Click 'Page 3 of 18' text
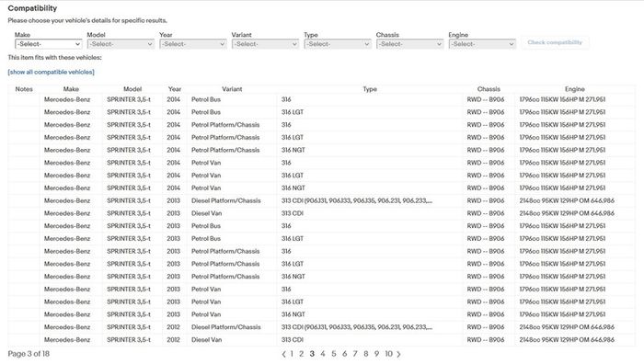The height and width of the screenshot is (364, 644). (x=29, y=354)
